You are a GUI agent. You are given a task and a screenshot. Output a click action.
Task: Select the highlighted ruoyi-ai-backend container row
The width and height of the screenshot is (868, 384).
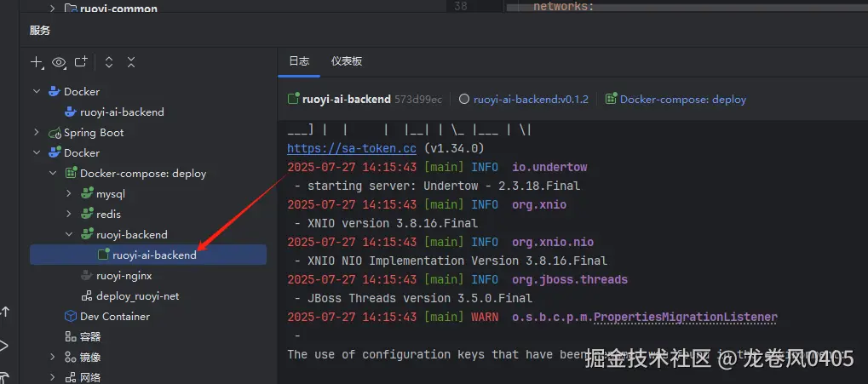tap(148, 255)
